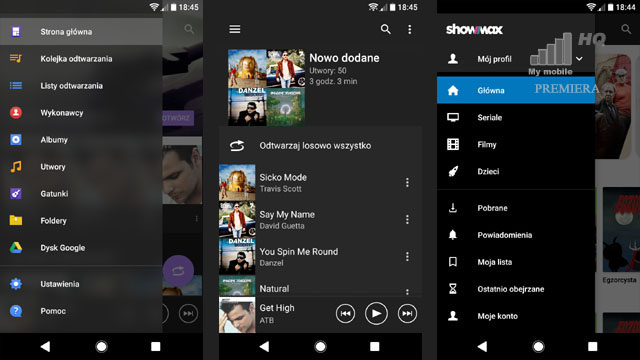Tap Android back button on music drawer screen

coord(45,347)
